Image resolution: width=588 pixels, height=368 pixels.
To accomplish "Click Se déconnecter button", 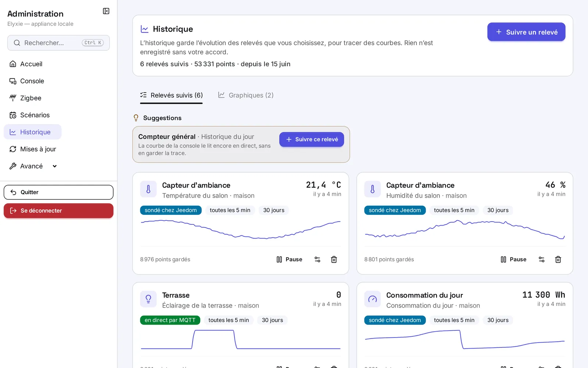I will coord(58,211).
